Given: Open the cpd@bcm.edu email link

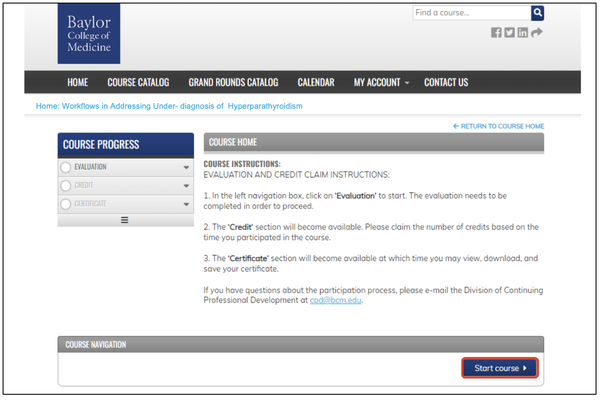Looking at the screenshot, I should coord(336,300).
